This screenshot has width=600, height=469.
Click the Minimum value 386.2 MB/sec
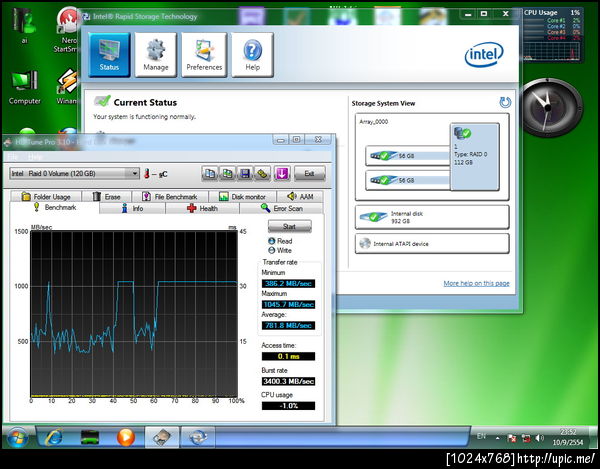point(288,283)
